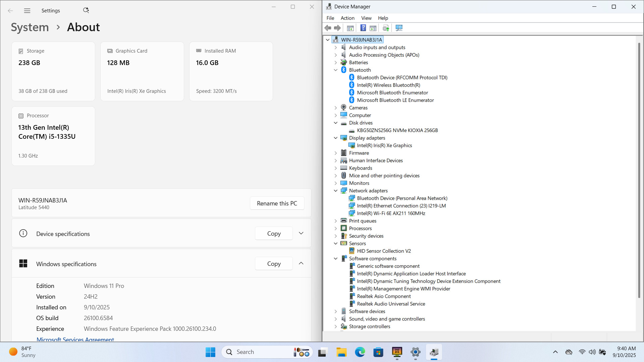Collapse the Software components category
644x362 pixels.
(x=336, y=259)
